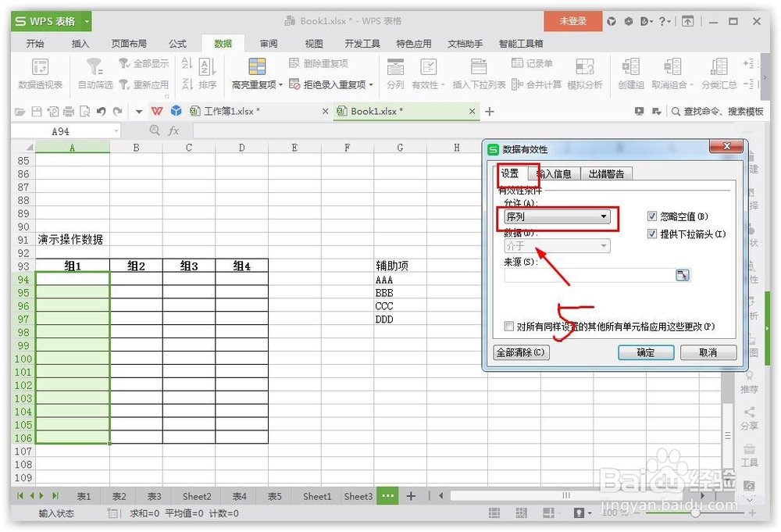The height and width of the screenshot is (532, 781).
Task: Uncheck 提供下拉箭头 option
Action: pyautogui.click(x=652, y=234)
